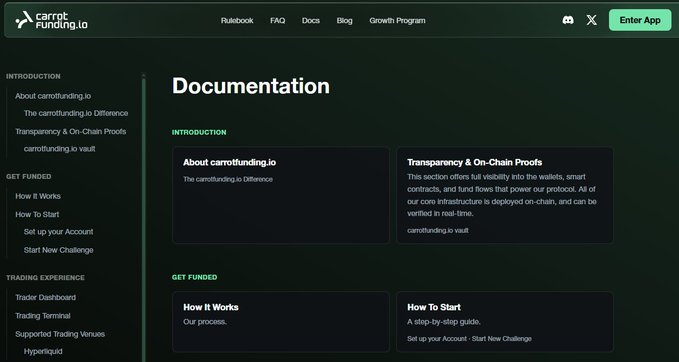Click the Documentation page title
Viewport: 679px width, 362px height.
click(x=251, y=86)
